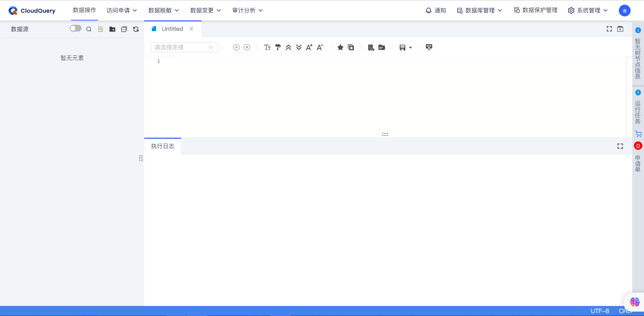Viewport: 644px width, 316px height.
Task: Click the search magnifier in 数据源 panel
Action: [x=89, y=29]
